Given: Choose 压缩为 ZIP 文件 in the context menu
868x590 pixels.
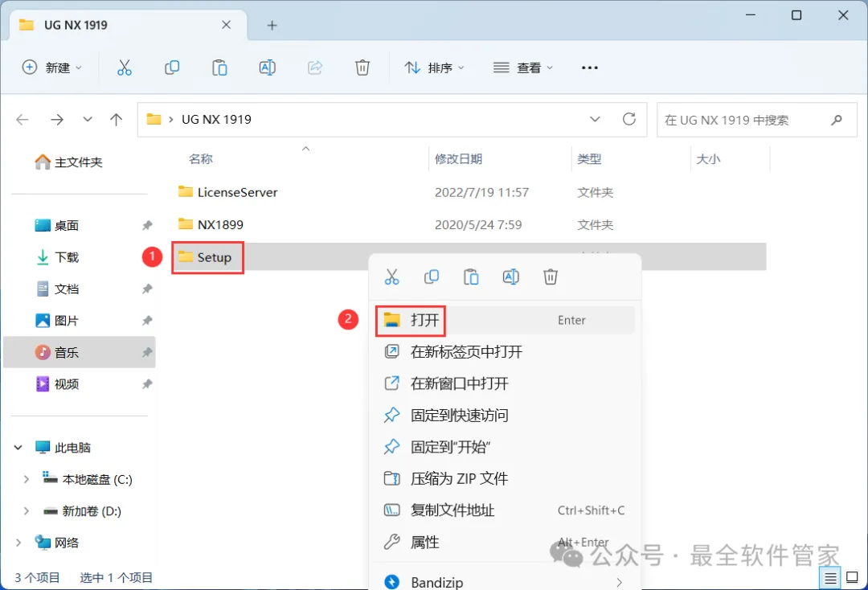Looking at the screenshot, I should [x=505, y=479].
